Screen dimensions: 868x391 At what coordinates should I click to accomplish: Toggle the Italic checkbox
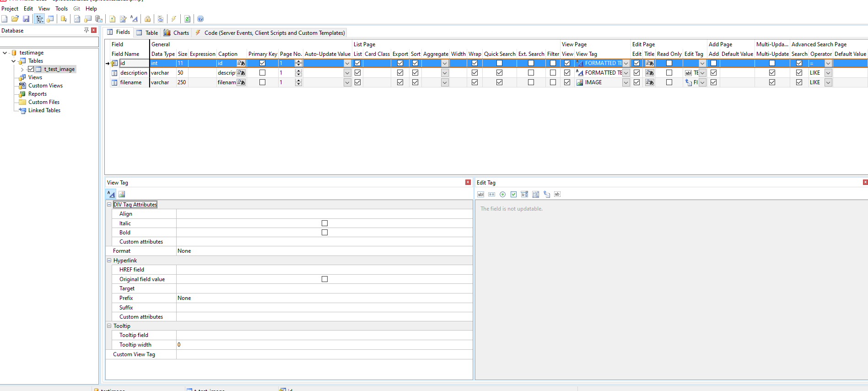[325, 223]
